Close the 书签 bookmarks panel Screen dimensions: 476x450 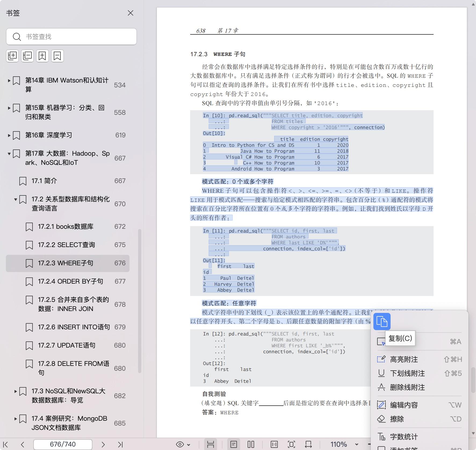click(131, 13)
